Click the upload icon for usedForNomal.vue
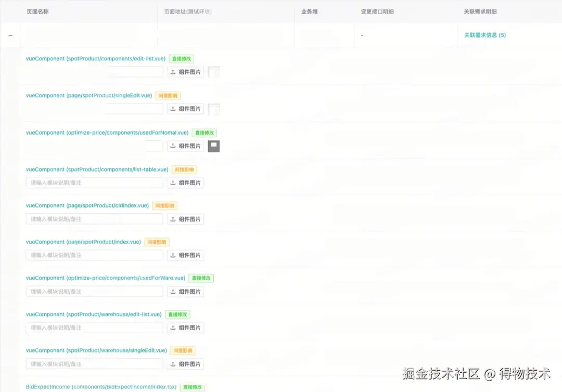This screenshot has width=562, height=392. [174, 146]
